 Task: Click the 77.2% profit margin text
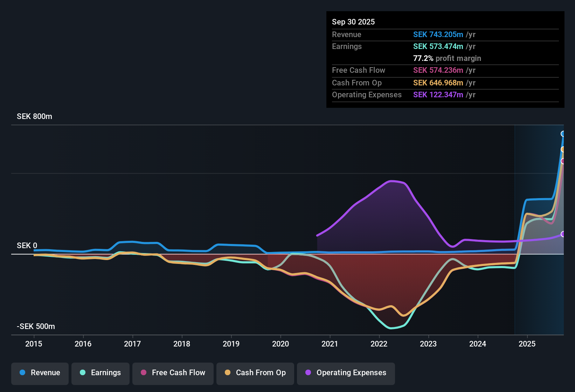447,58
